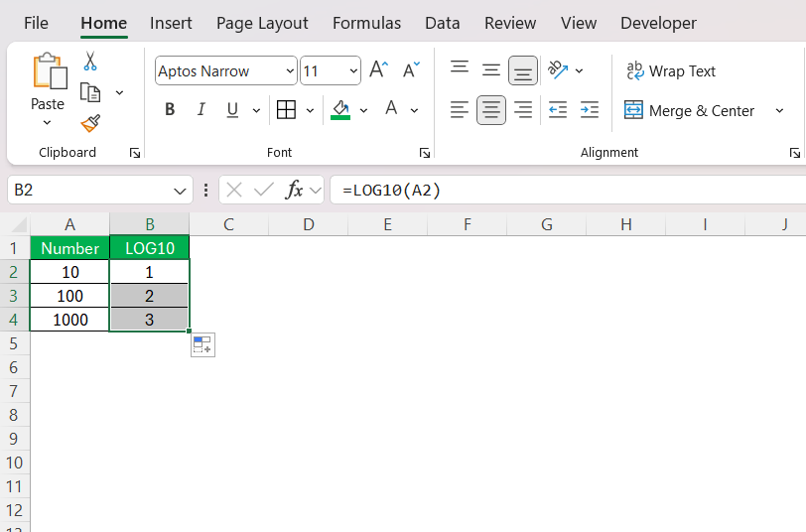The image size is (806, 532).
Task: Cancel formula entry with X icon
Action: tap(234, 191)
